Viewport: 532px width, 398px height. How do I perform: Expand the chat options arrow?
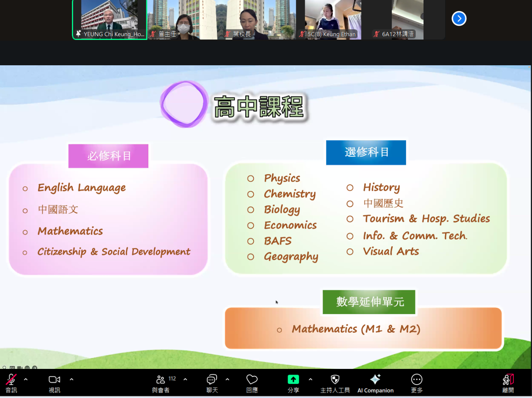click(227, 379)
